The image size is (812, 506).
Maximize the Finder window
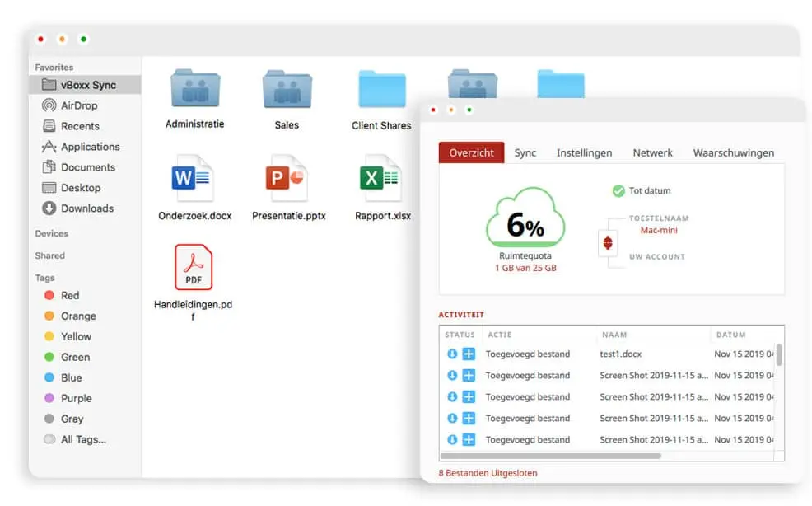83,39
